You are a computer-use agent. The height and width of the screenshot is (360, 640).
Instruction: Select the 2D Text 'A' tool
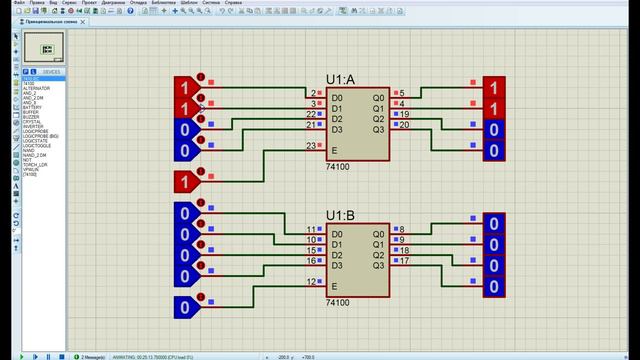[16, 186]
